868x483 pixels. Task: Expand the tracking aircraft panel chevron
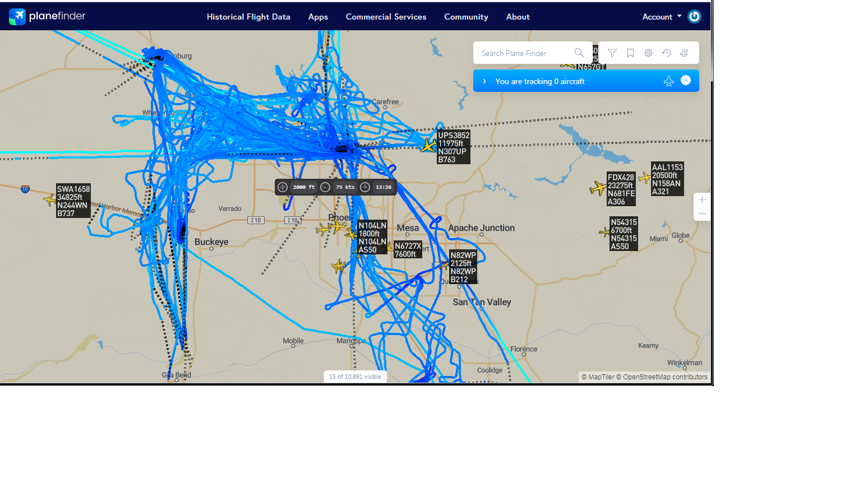[x=484, y=81]
